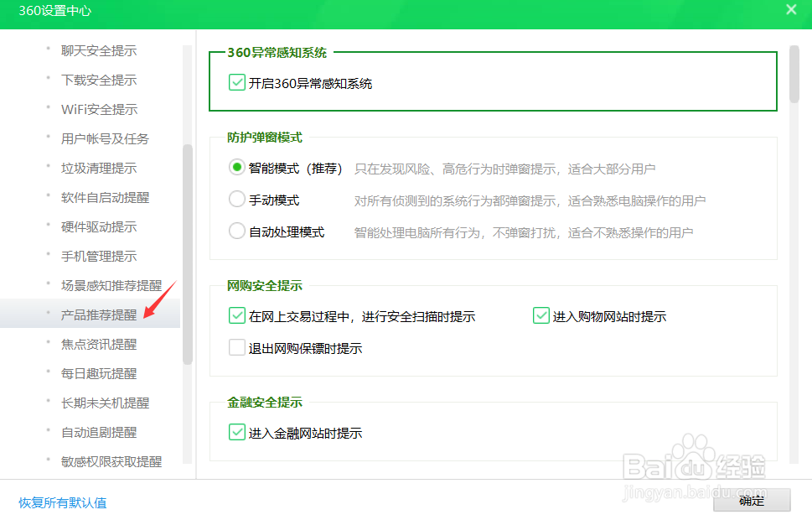This screenshot has width=812, height=520.
Task: Choose 自动处理模式 radio button
Action: point(236,231)
